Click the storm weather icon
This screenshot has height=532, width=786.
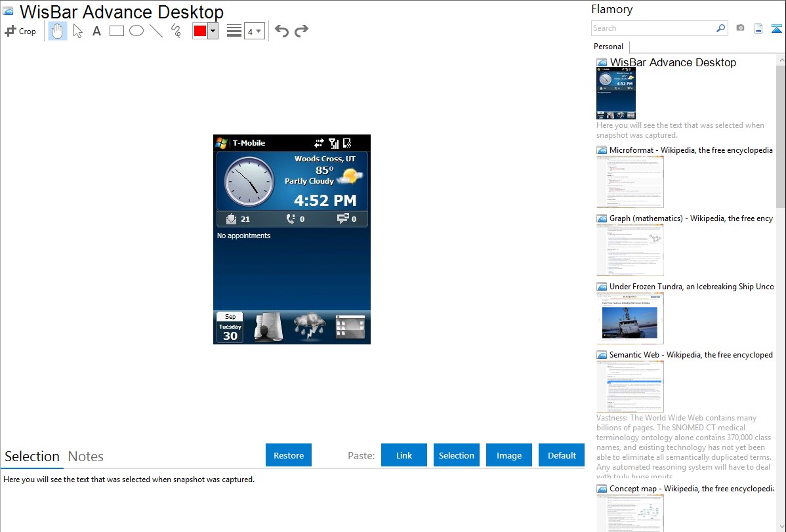(309, 327)
